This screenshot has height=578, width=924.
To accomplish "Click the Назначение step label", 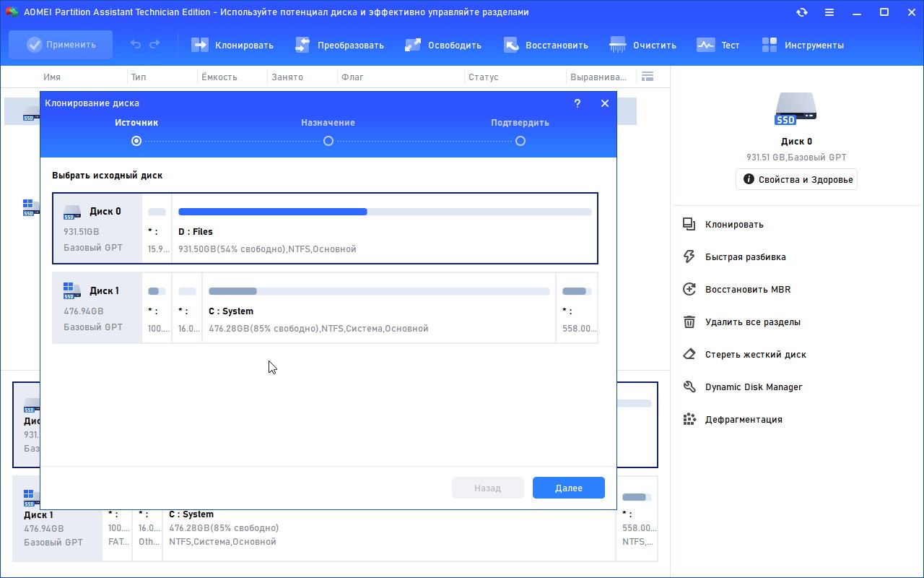I will point(328,123).
